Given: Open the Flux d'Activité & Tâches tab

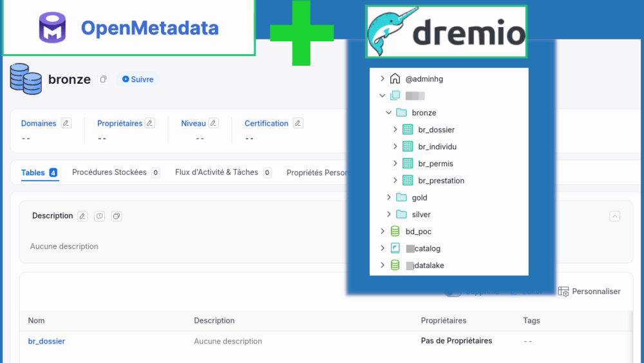Looking at the screenshot, I should tap(223, 172).
